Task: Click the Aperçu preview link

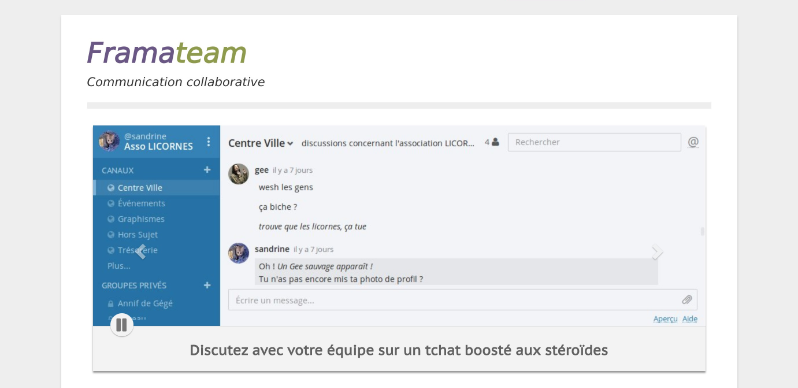Action: (665, 319)
